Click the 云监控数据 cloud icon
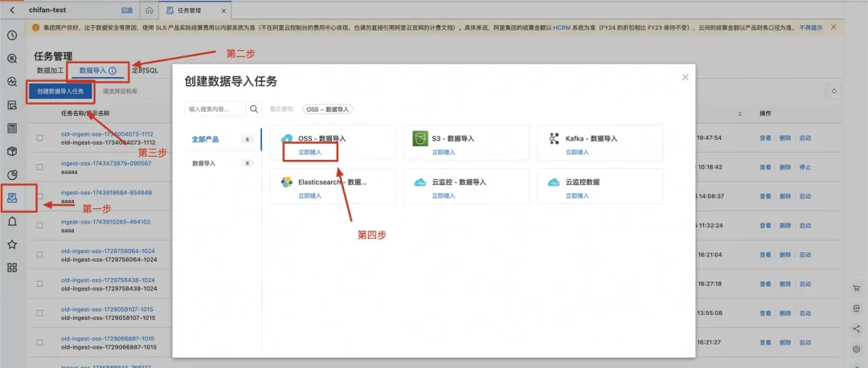 [554, 182]
